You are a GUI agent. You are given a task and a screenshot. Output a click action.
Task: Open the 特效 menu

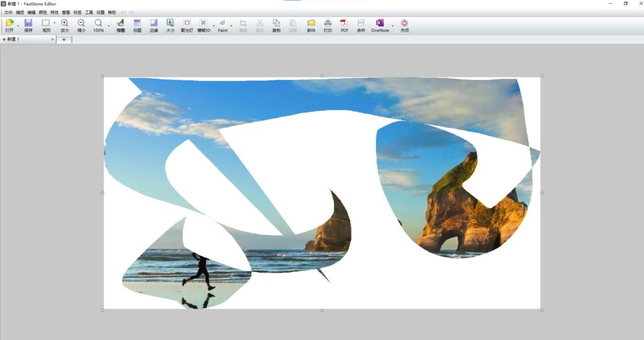tap(54, 13)
